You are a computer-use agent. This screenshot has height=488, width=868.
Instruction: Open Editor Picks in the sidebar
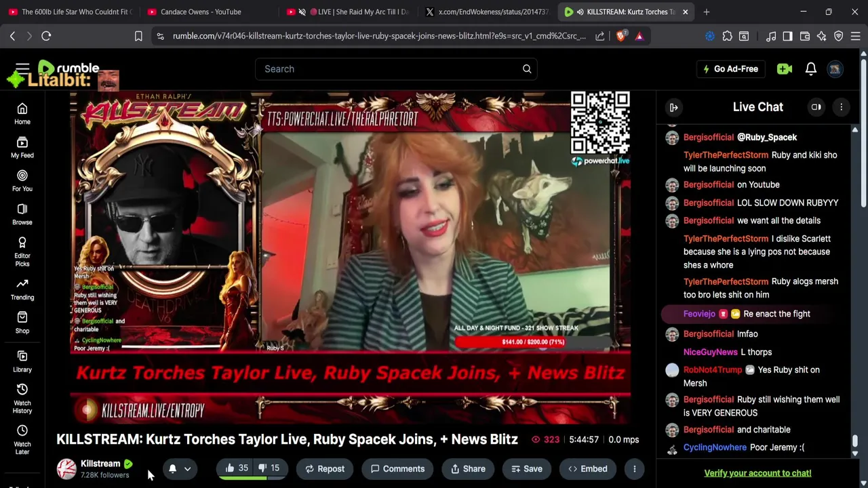pos(22,251)
